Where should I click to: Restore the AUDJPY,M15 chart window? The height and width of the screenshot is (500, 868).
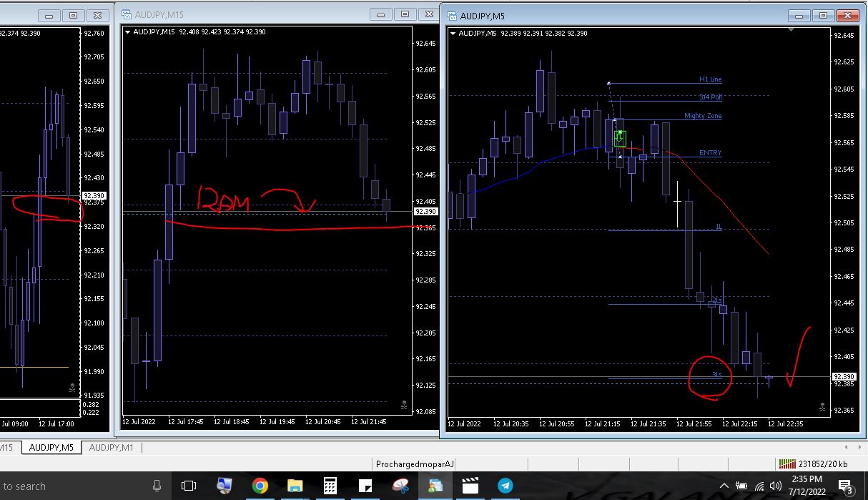(405, 14)
